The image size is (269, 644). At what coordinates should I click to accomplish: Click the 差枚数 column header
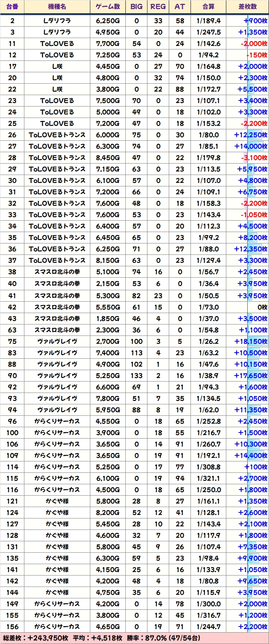coord(248,6)
